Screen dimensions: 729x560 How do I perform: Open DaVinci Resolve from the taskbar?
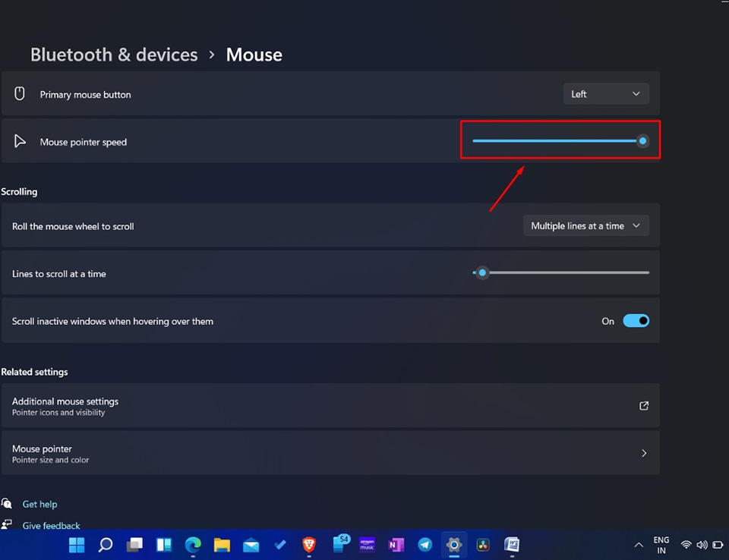(483, 544)
